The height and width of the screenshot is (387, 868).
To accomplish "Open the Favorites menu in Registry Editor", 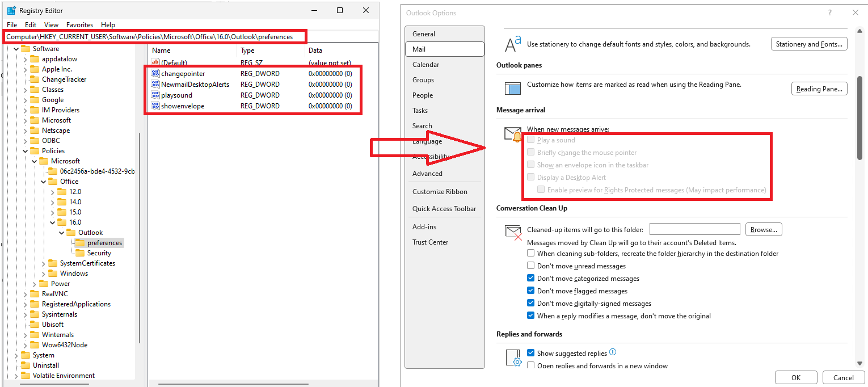I will pos(79,25).
